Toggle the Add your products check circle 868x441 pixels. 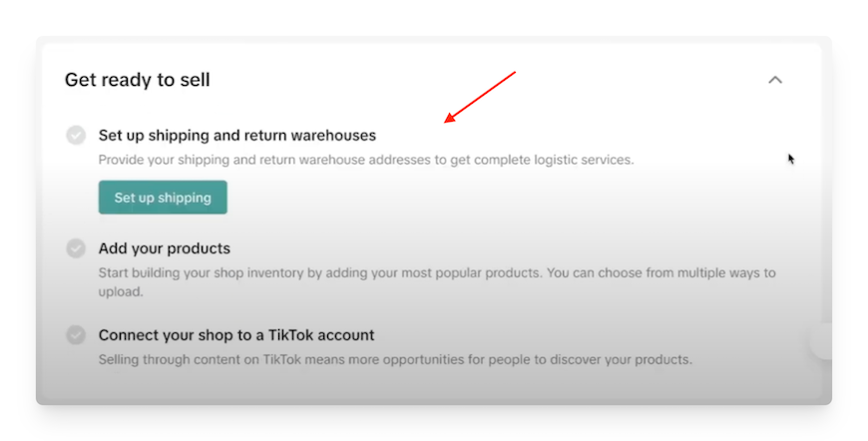pyautogui.click(x=76, y=248)
